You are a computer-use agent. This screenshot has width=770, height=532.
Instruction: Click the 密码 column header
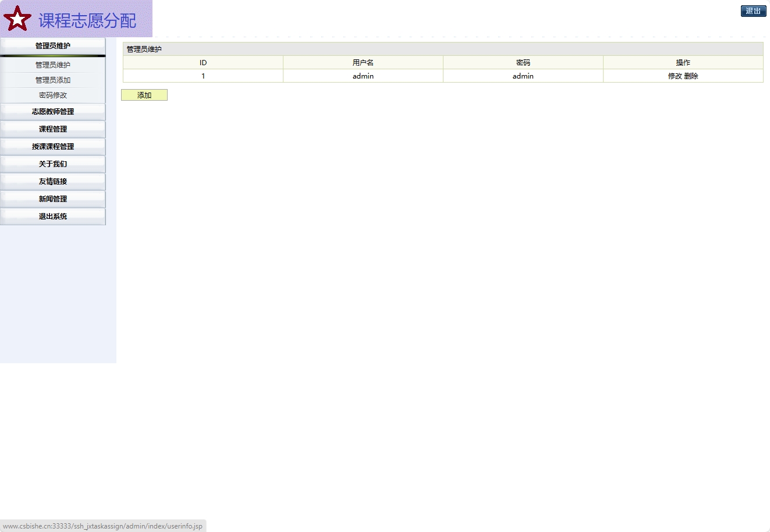click(523, 63)
